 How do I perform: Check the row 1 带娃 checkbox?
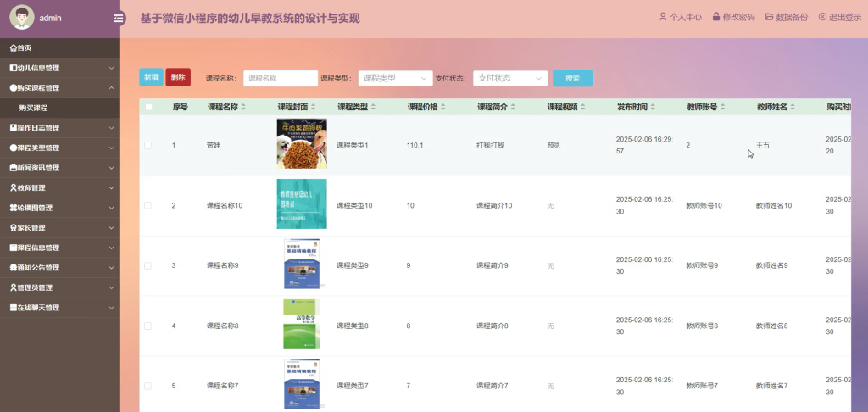147,145
